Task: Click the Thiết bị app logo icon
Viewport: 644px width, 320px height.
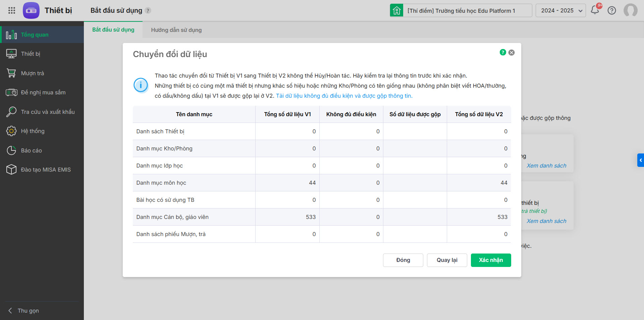Action: click(x=31, y=10)
